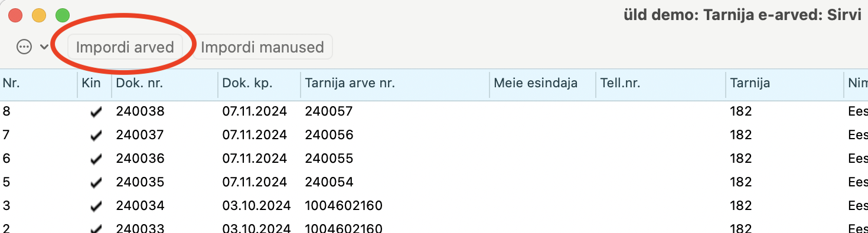
Task: Select row dated 03.10.2024 numbered 240034
Action: click(434, 206)
